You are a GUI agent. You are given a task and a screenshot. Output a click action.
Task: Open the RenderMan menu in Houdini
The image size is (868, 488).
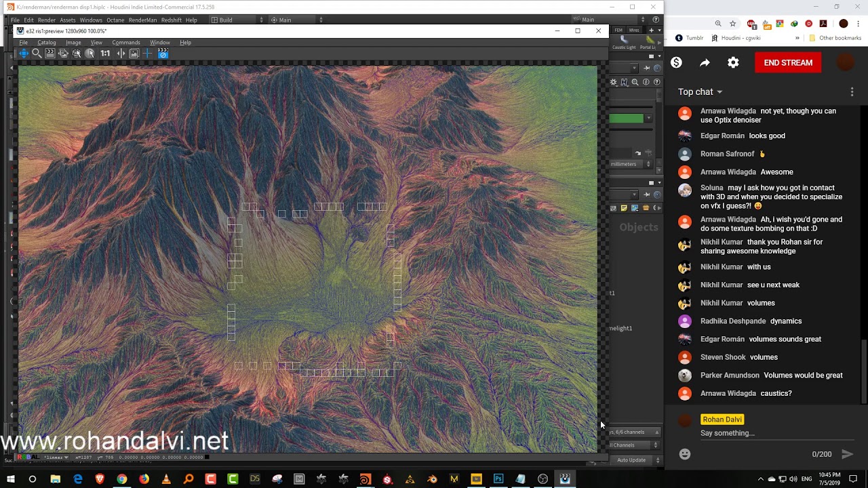point(142,20)
